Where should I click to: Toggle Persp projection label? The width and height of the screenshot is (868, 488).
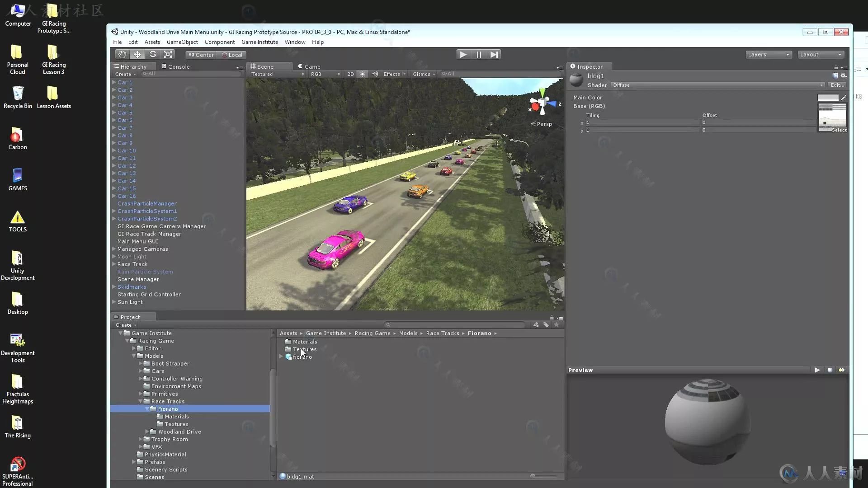click(x=542, y=124)
